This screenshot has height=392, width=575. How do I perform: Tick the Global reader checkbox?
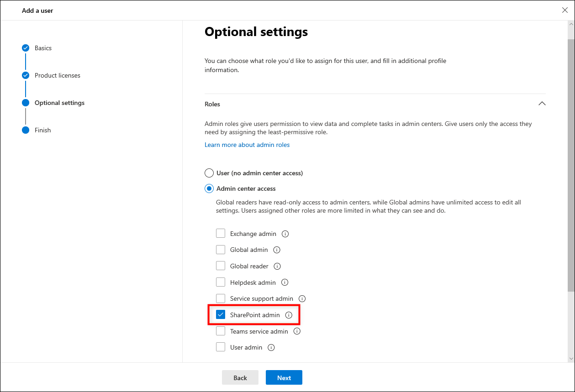point(221,266)
